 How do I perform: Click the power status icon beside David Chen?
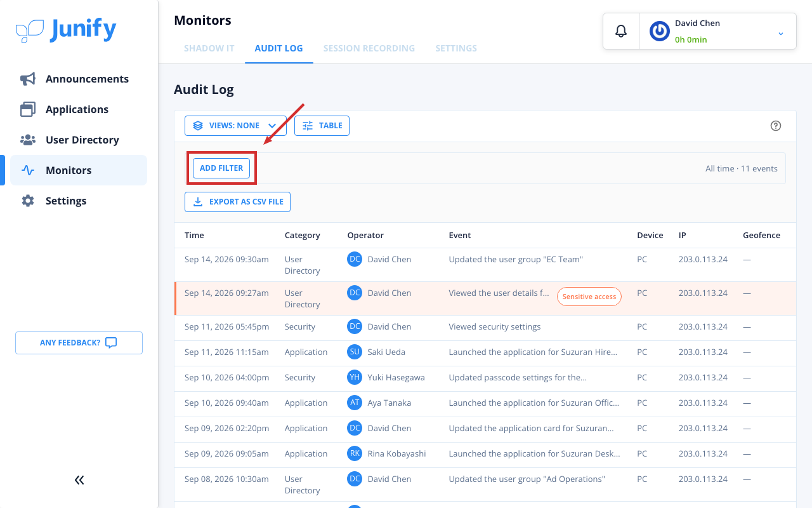point(660,31)
